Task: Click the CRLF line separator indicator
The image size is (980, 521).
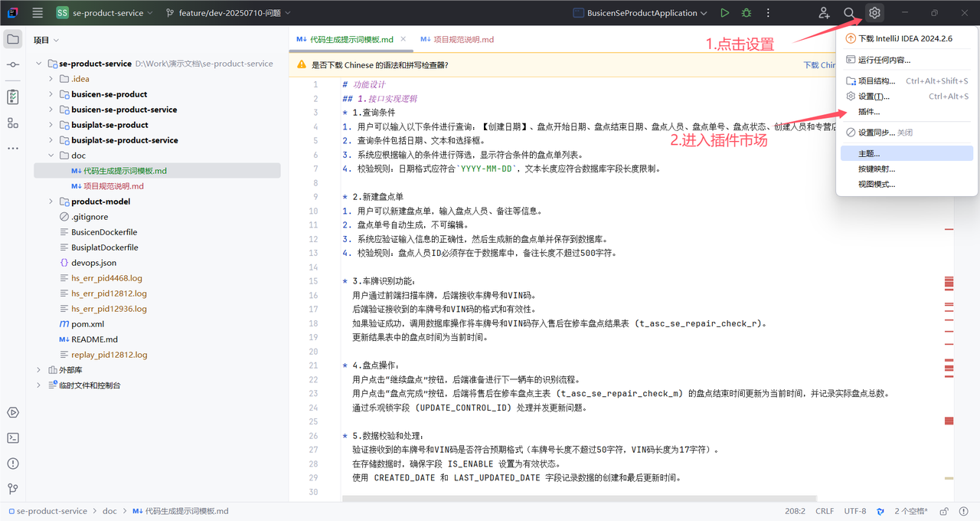Action: (825, 511)
